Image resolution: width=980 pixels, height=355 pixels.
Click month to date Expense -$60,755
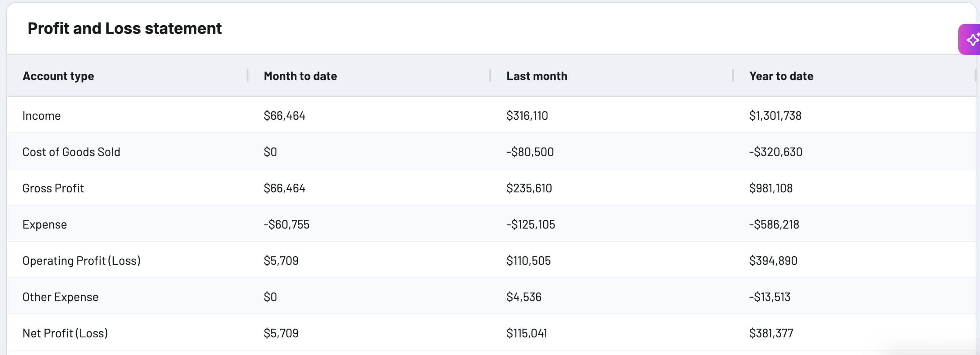pos(286,225)
